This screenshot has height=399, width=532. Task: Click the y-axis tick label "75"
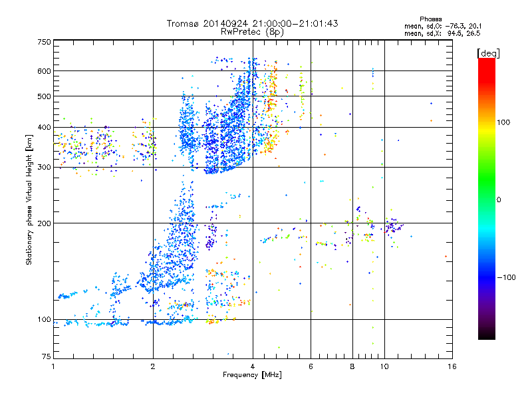[47, 356]
